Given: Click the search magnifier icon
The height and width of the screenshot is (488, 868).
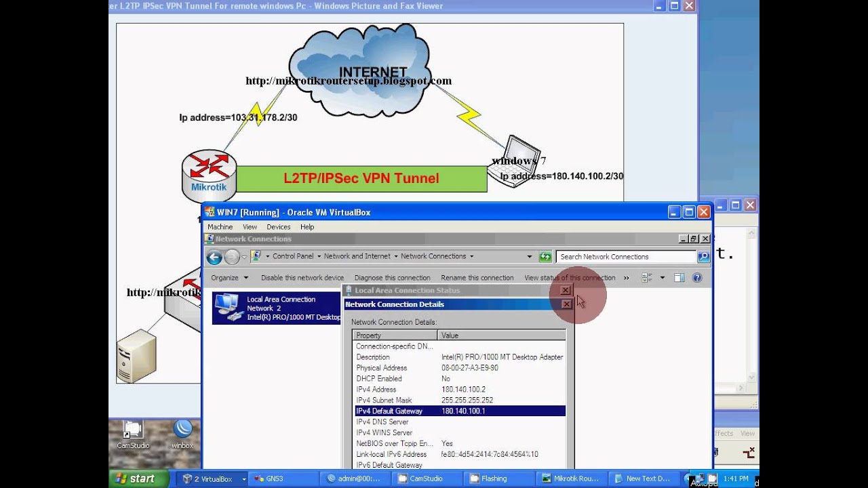Looking at the screenshot, I should [703, 256].
